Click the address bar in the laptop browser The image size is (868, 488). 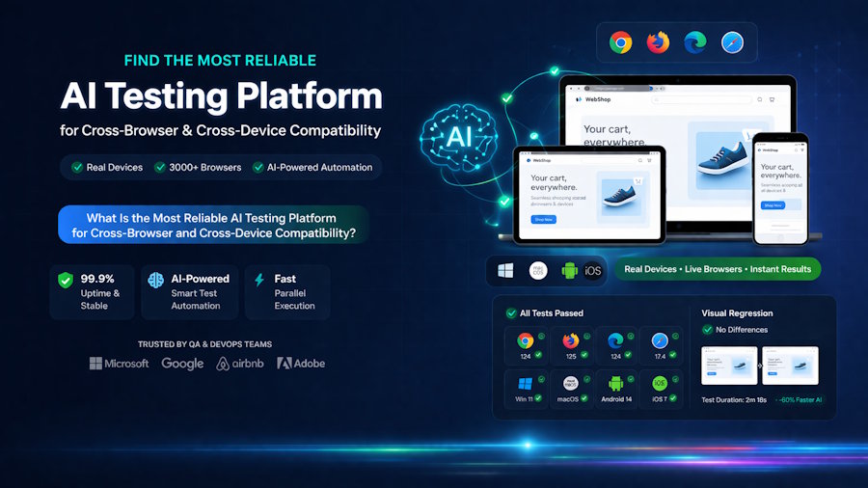pos(620,88)
